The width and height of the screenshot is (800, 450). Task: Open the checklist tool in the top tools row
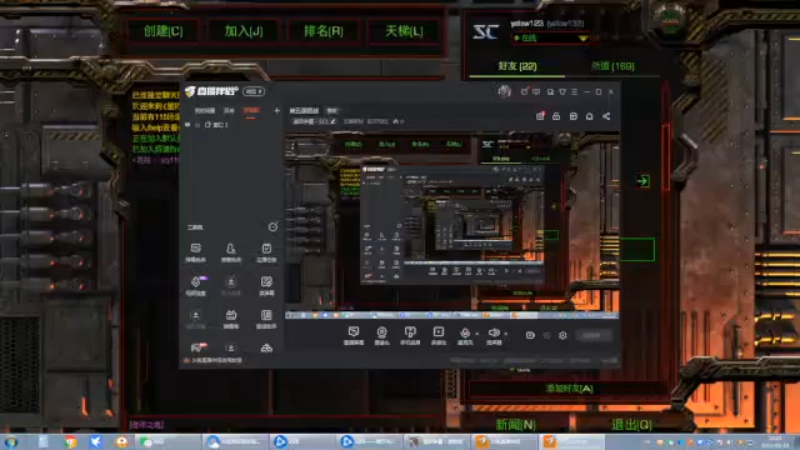pos(266,253)
